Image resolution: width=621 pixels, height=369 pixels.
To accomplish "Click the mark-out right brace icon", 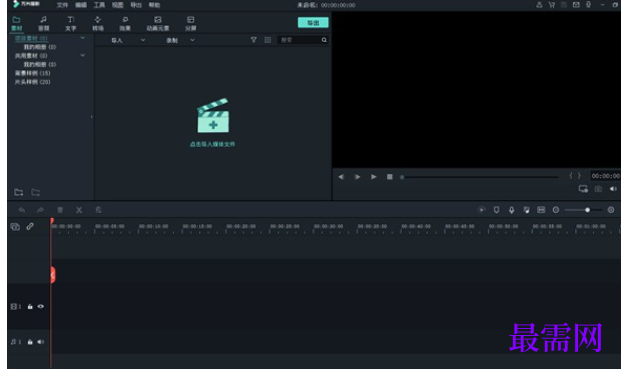I will pyautogui.click(x=579, y=176).
